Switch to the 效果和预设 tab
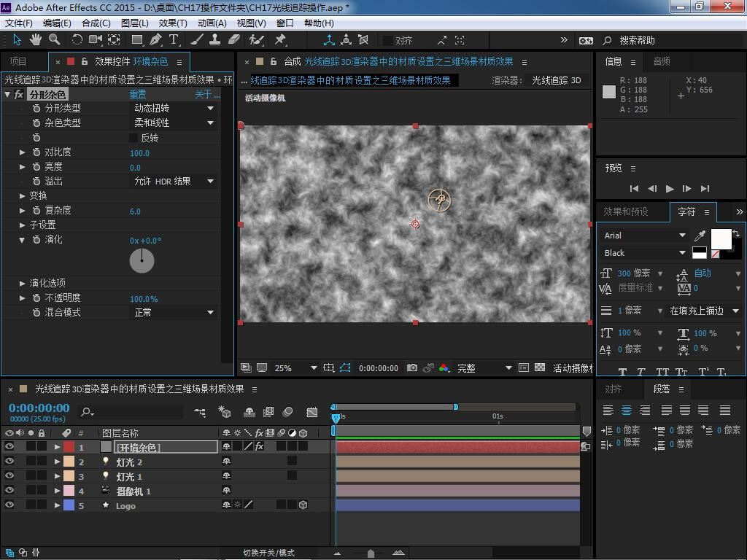 click(x=625, y=211)
